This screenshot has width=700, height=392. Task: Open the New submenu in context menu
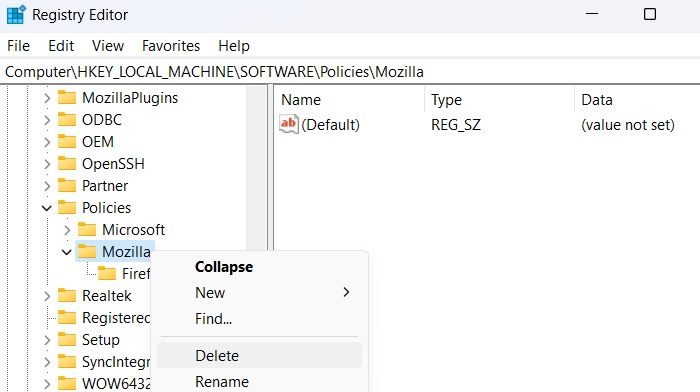pyautogui.click(x=259, y=292)
